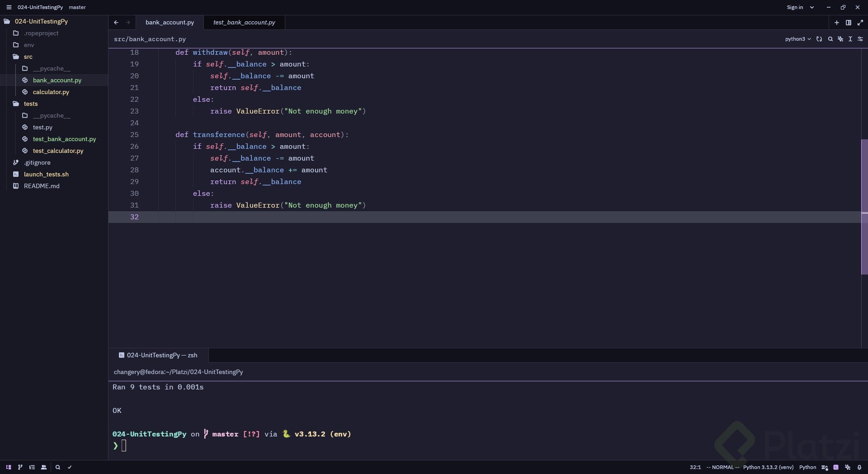Click the 'def transference' method name
This screenshot has width=868, height=474.
(x=219, y=135)
